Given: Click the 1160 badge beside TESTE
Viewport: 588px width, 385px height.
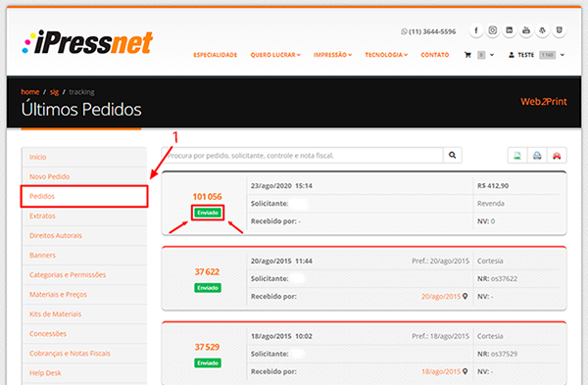Looking at the screenshot, I should tap(547, 55).
